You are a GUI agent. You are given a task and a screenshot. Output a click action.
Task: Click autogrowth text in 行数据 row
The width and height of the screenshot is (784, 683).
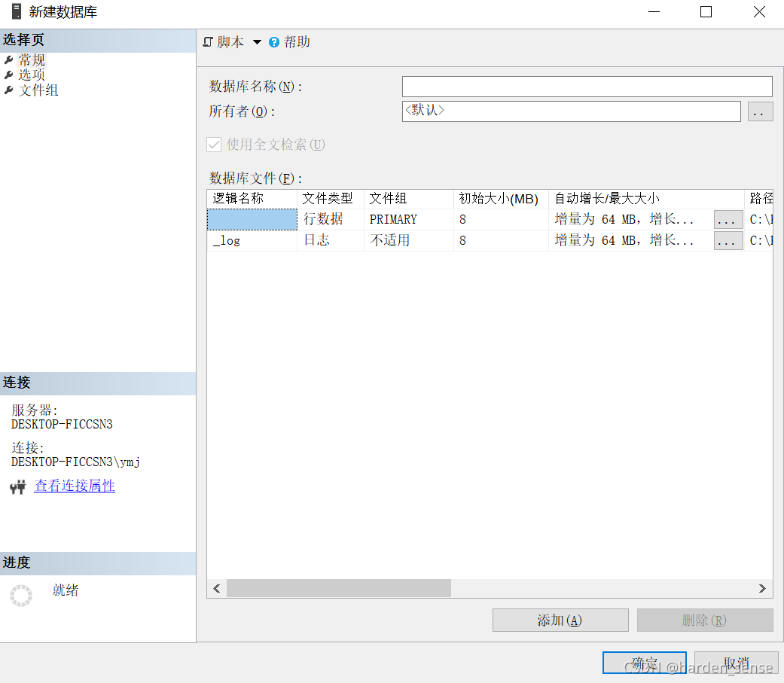(624, 219)
